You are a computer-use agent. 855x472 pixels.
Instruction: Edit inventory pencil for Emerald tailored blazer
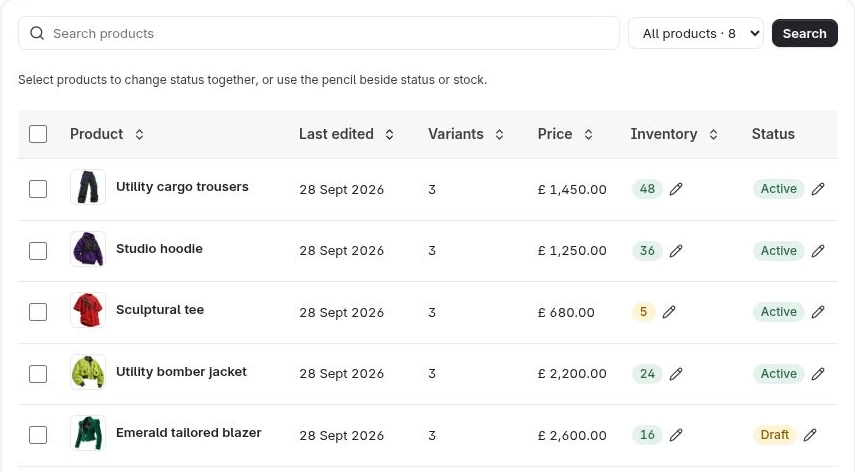tap(676, 435)
